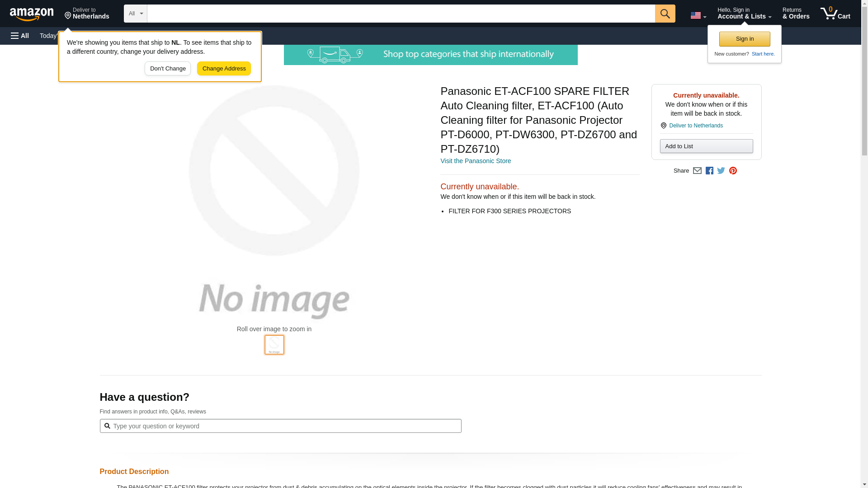Visit the Panasonic Store link
The height and width of the screenshot is (488, 868).
tap(476, 161)
